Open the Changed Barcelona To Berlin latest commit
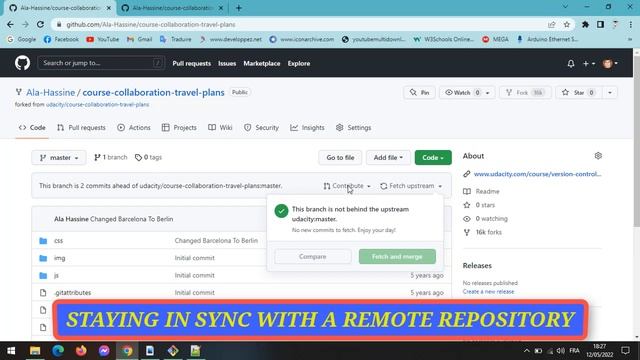Screen dimensions: 640x360 pyautogui.click(x=131, y=219)
